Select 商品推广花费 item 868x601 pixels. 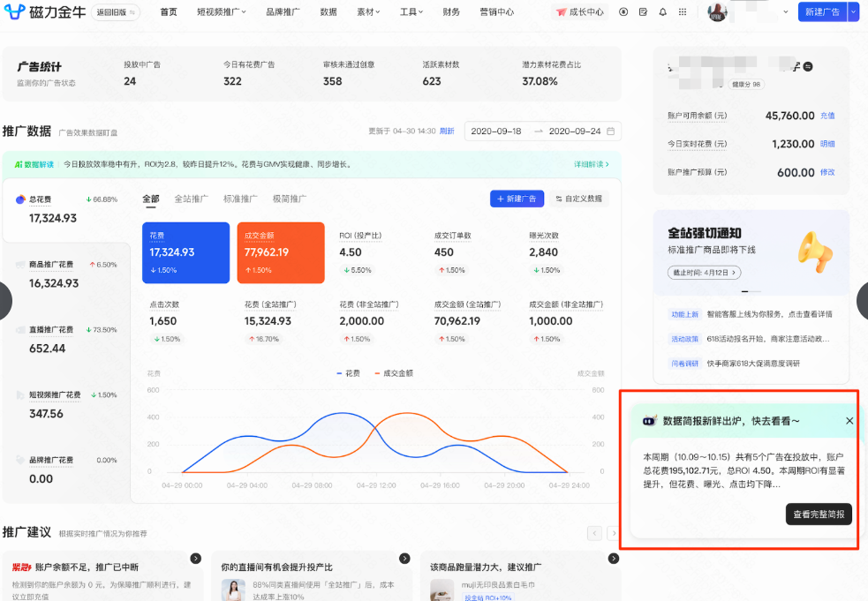coord(66,275)
